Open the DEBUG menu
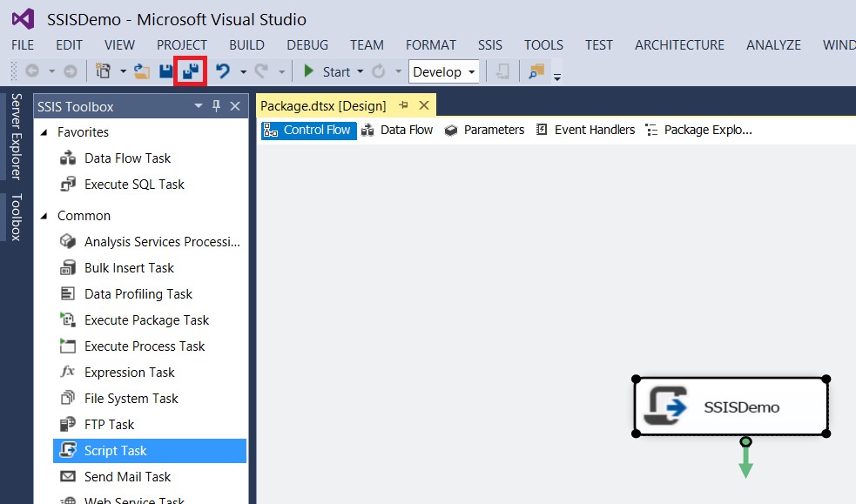Viewport: 856px width, 504px height. (307, 44)
